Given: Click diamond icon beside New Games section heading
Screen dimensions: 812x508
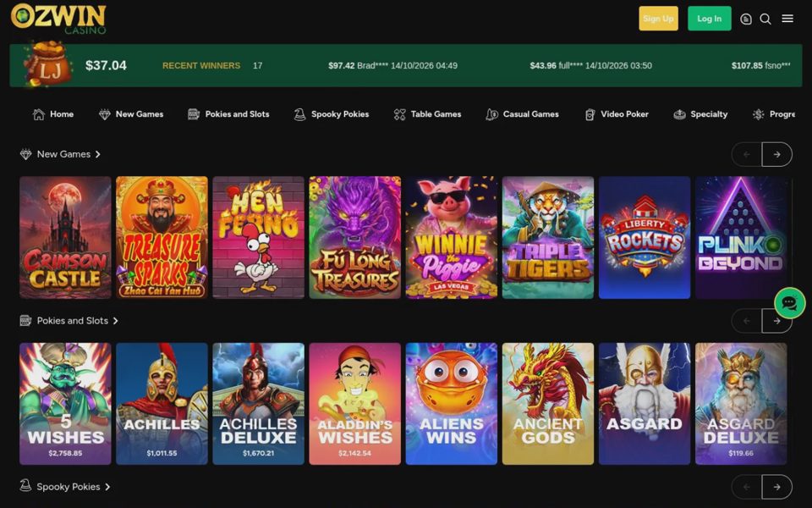Looking at the screenshot, I should [25, 154].
